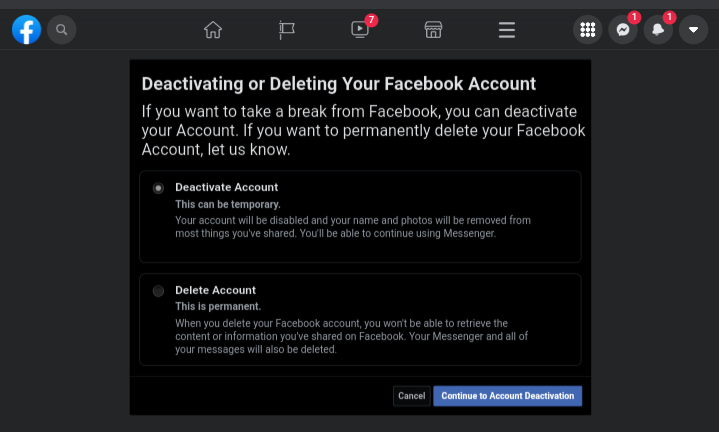
Task: Open the Messenger chat icon
Action: point(623,30)
